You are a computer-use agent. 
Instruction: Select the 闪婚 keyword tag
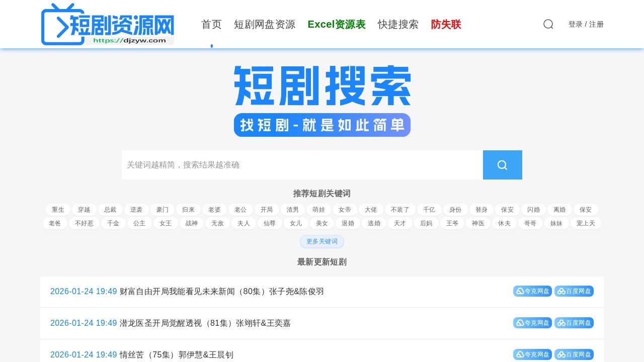coord(533,210)
